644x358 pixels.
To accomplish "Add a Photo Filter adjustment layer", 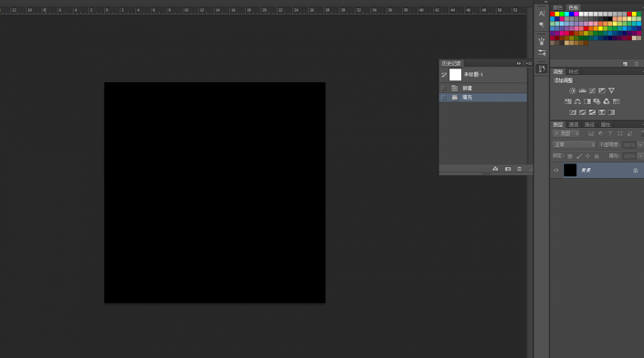I will 596,101.
